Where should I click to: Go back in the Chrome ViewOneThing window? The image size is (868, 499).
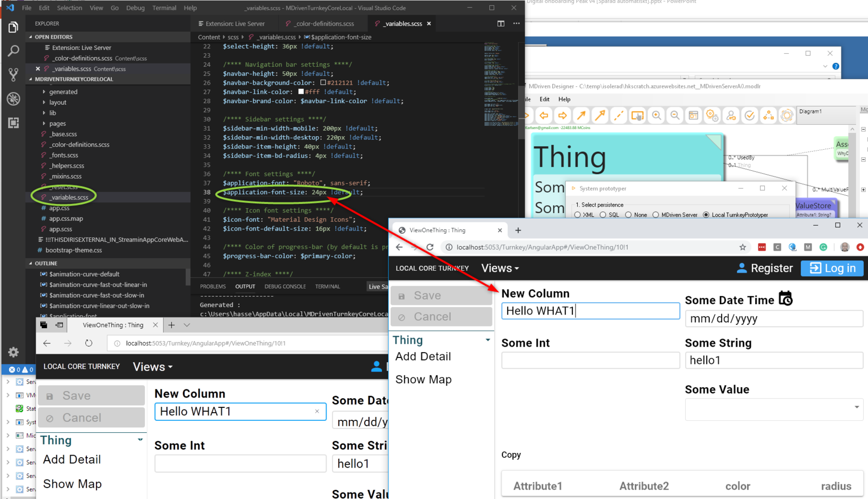(x=399, y=247)
